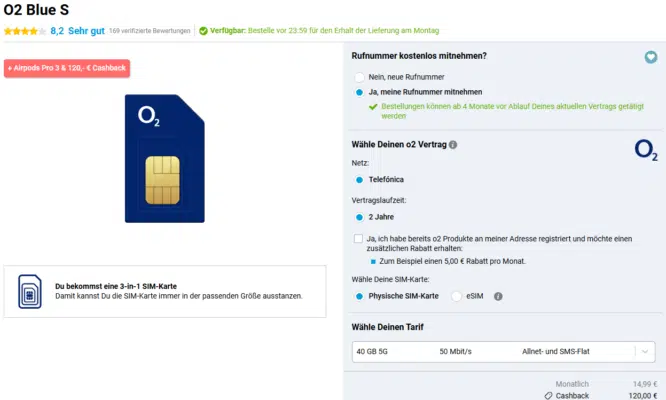Choose the eSIM radio option
This screenshot has height=400, width=666.
[457, 296]
